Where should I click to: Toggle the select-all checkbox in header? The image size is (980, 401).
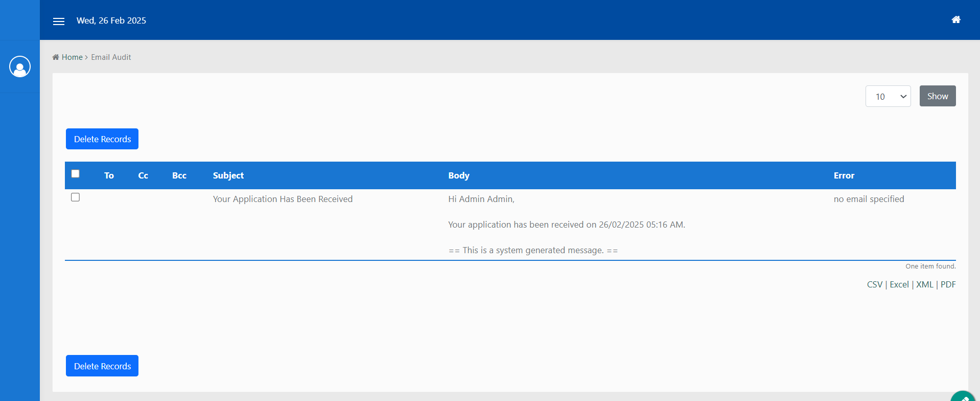[x=76, y=173]
